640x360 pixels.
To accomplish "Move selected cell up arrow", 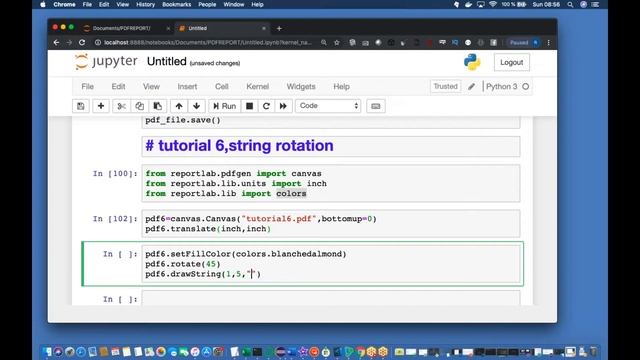I will [179, 106].
